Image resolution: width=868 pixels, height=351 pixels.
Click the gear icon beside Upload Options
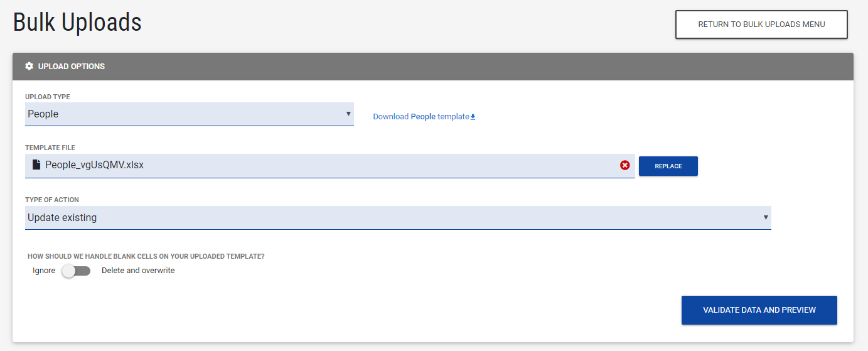click(29, 67)
